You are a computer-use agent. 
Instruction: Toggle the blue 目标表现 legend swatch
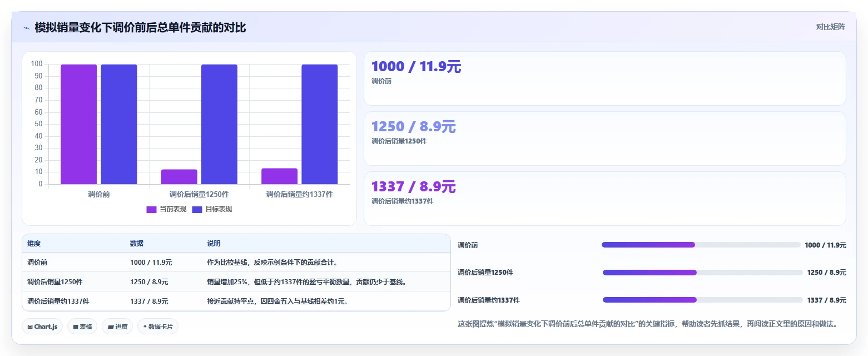(197, 209)
